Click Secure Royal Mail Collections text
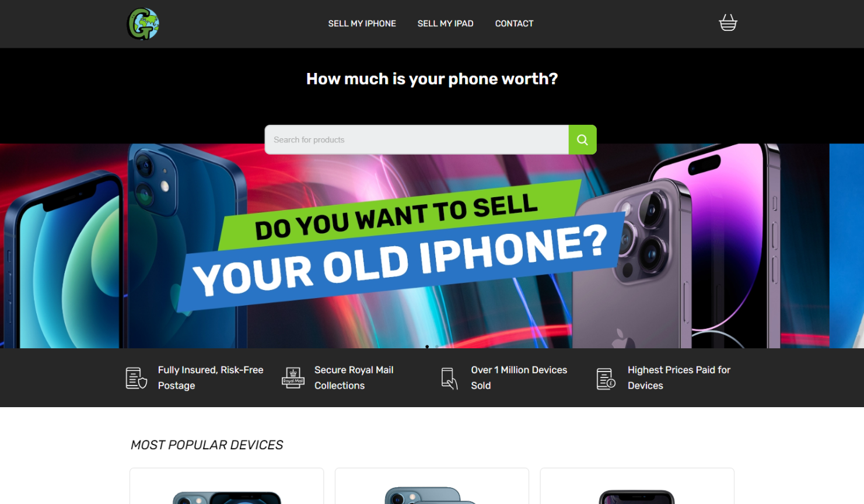This screenshot has height=504, width=864. [354, 377]
